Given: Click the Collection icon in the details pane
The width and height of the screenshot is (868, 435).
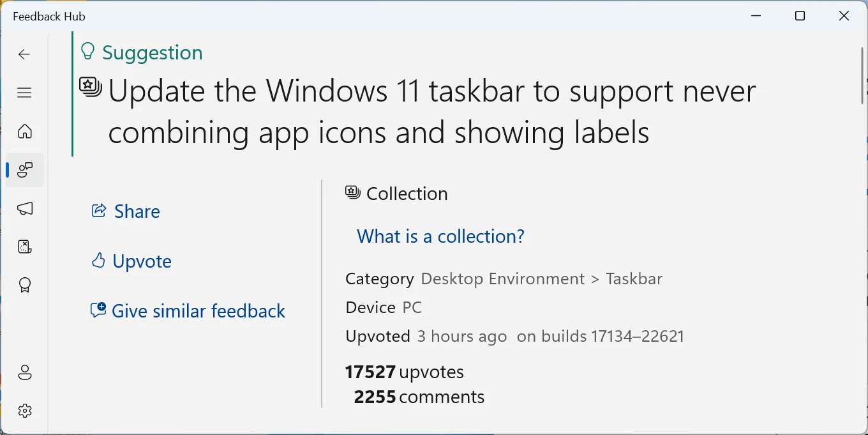Looking at the screenshot, I should (352, 192).
